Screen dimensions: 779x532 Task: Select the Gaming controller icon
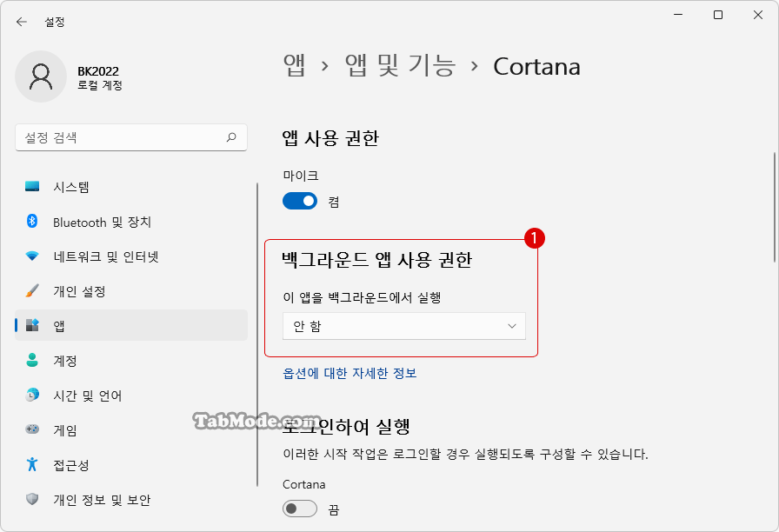32,429
